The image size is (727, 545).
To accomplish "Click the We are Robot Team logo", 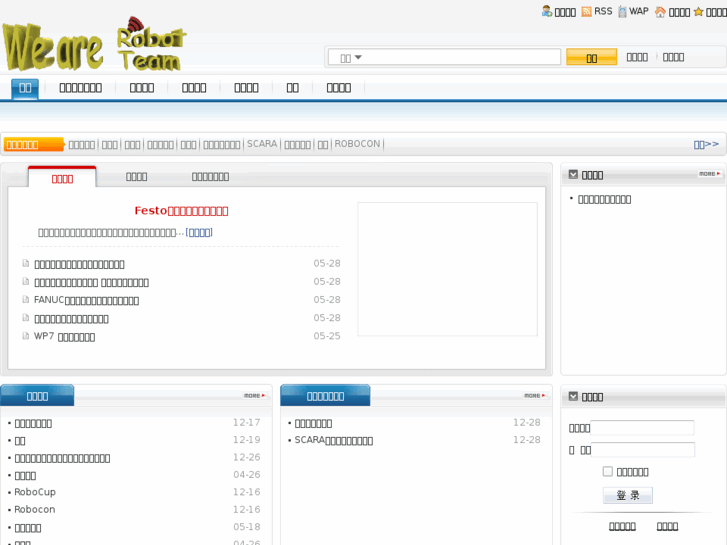I will click(94, 45).
